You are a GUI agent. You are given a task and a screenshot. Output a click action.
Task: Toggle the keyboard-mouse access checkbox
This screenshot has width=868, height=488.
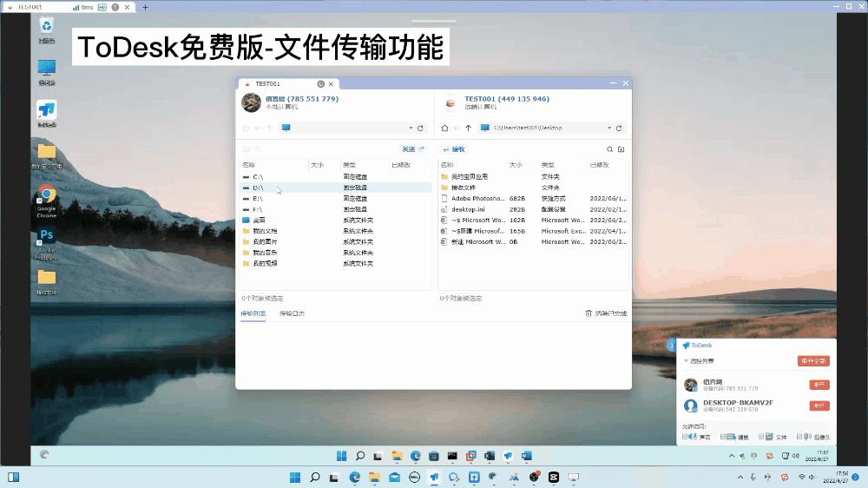tap(723, 437)
